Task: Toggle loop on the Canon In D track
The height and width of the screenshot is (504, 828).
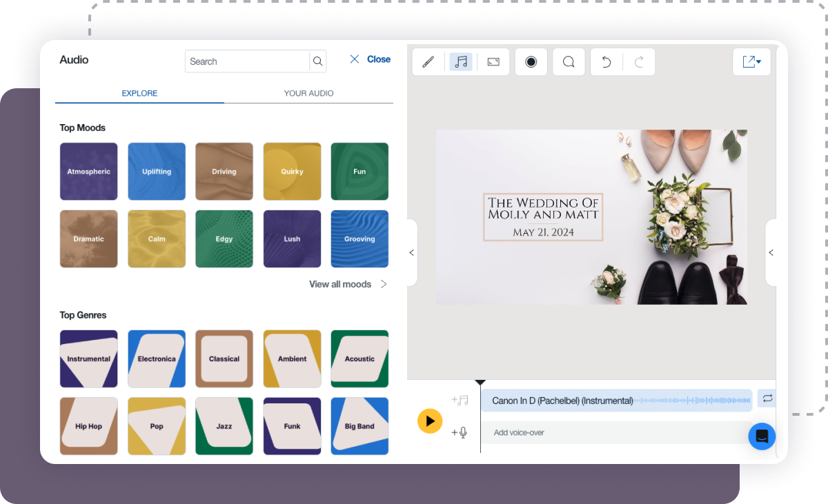Action: click(x=767, y=398)
